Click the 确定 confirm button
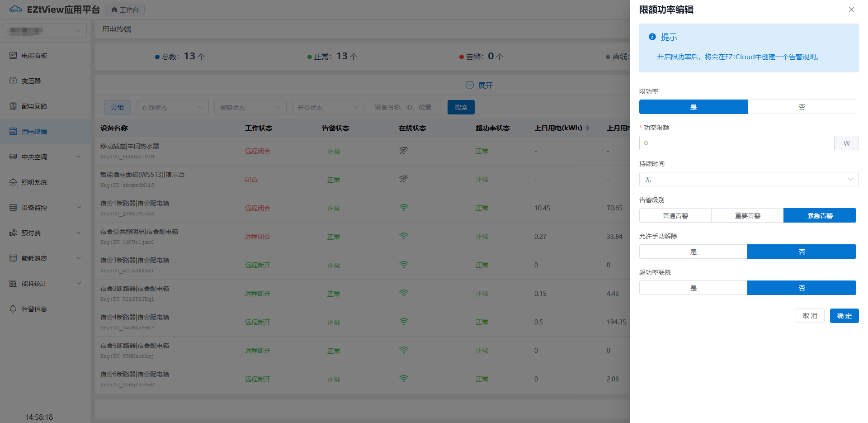The height and width of the screenshot is (423, 868). pos(844,316)
